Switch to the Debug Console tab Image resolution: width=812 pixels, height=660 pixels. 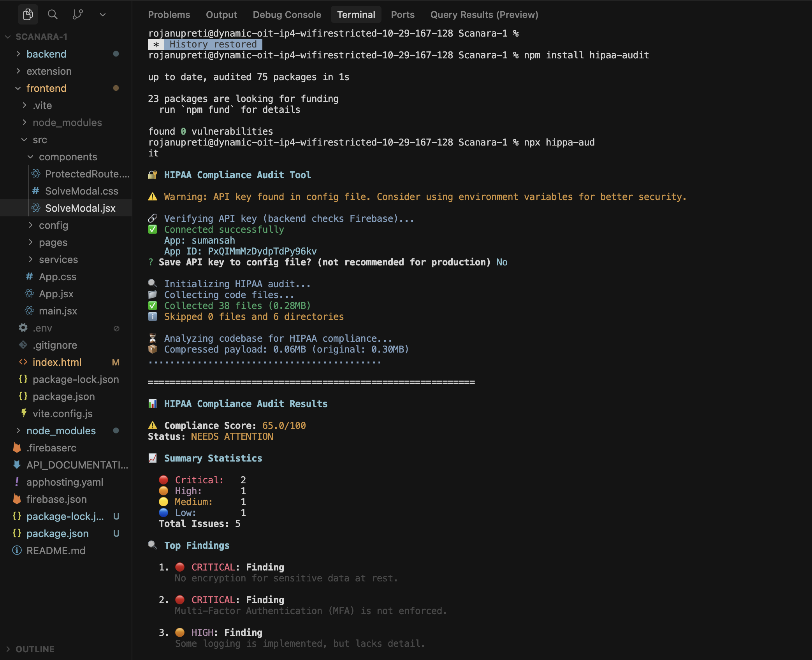tap(287, 14)
